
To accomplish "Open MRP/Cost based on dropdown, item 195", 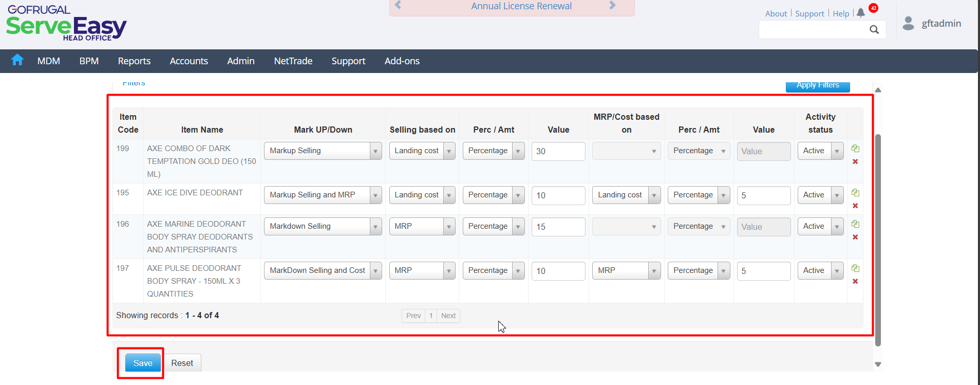I will point(626,195).
